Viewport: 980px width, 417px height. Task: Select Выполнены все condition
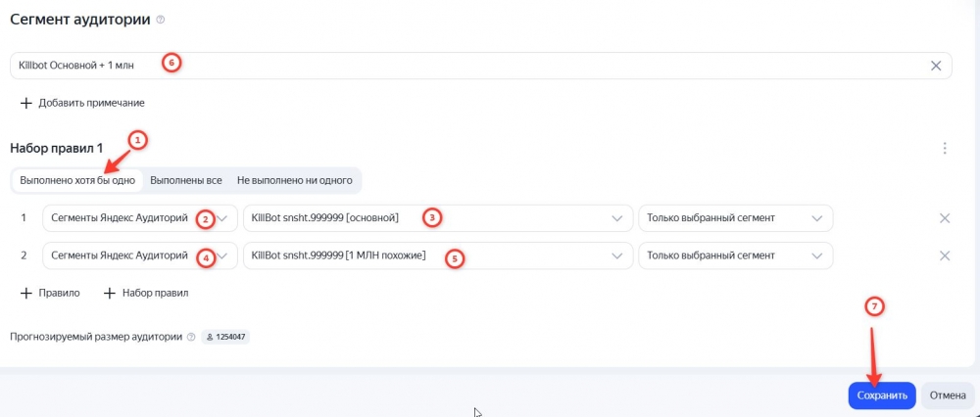click(186, 180)
